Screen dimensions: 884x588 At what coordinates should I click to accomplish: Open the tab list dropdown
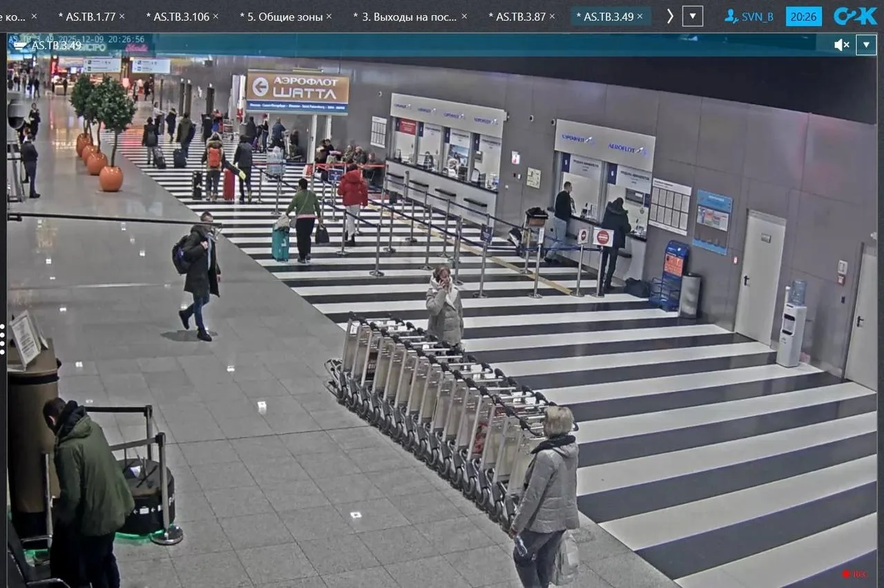pos(693,16)
